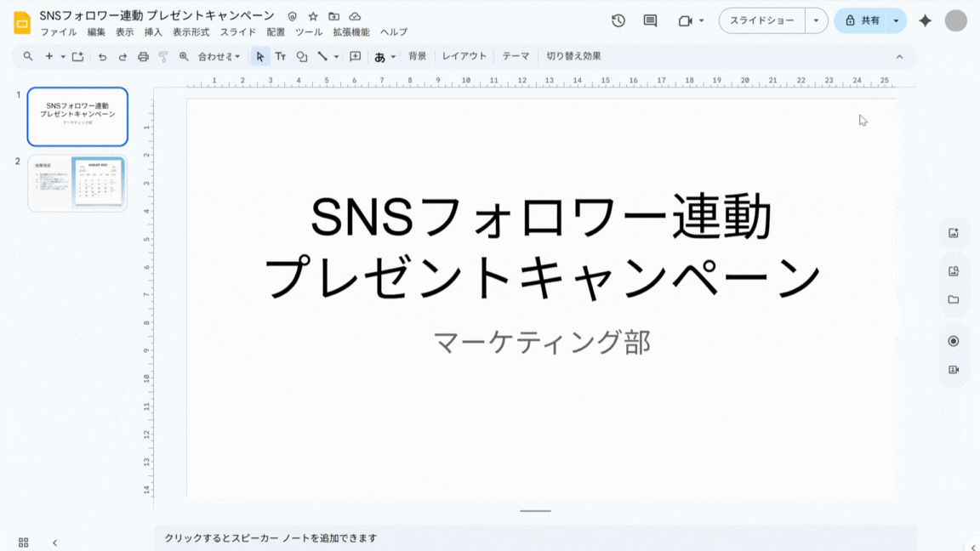Click the マーケティング部 subtitle text
Image resolution: width=980 pixels, height=551 pixels.
(x=542, y=343)
